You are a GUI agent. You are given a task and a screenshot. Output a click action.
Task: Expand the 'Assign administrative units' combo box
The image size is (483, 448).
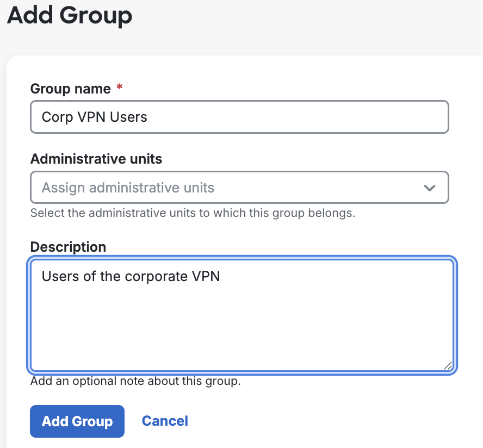[x=239, y=187]
